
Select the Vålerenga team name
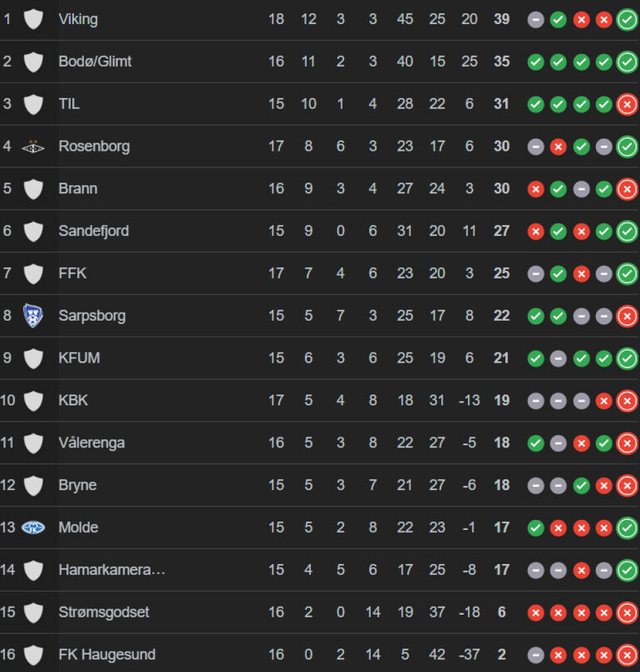click(92, 443)
